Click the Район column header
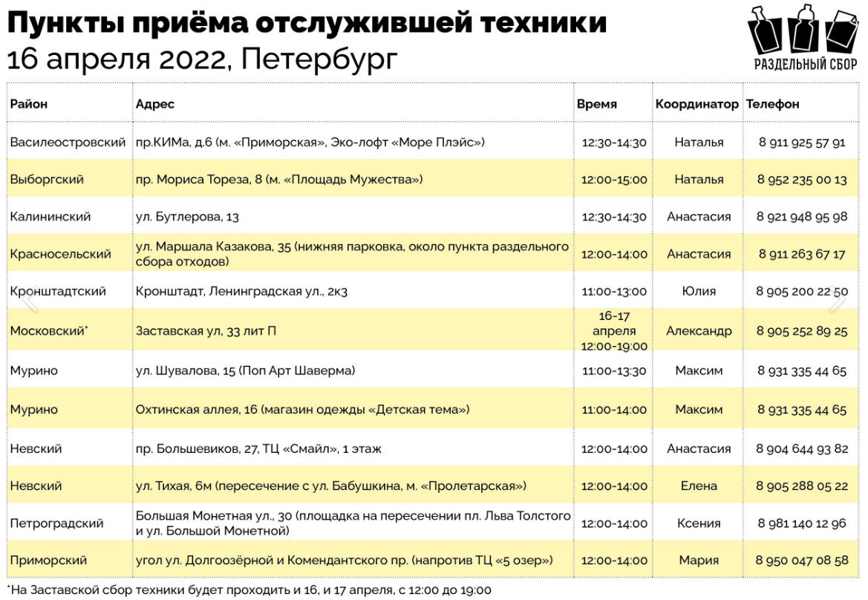The height and width of the screenshot is (600, 868). [29, 104]
